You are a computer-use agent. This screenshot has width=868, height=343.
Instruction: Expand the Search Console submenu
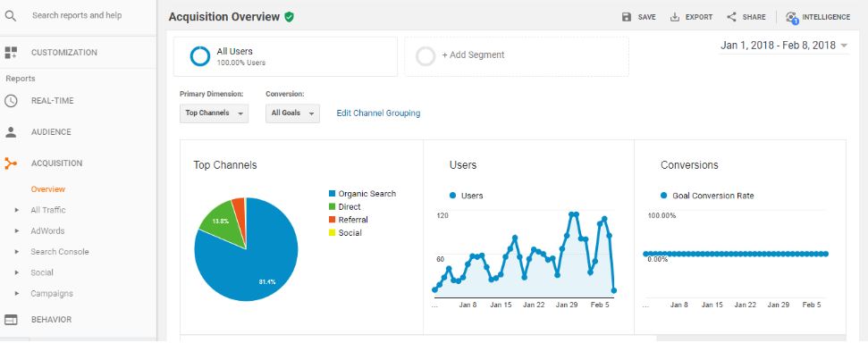[x=17, y=252]
